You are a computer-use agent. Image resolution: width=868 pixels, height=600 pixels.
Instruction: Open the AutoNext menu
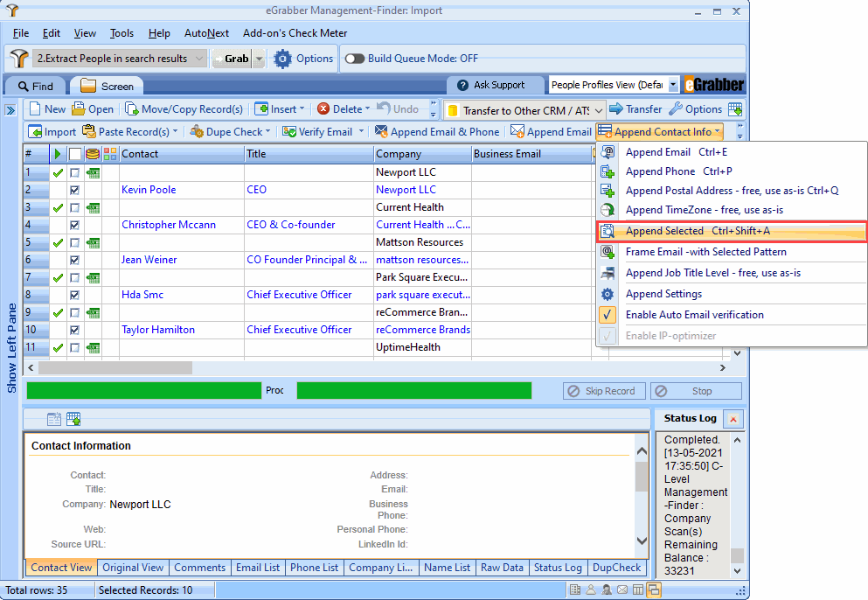[206, 33]
